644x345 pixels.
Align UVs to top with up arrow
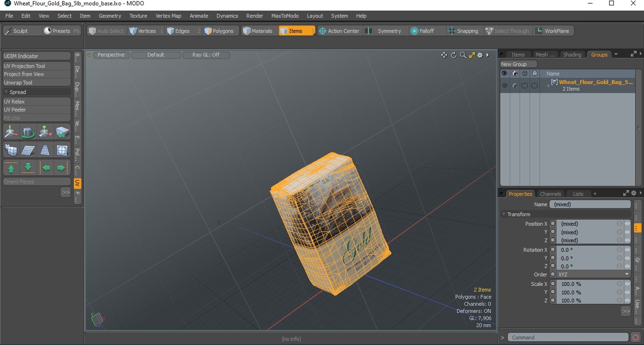[x=11, y=168]
